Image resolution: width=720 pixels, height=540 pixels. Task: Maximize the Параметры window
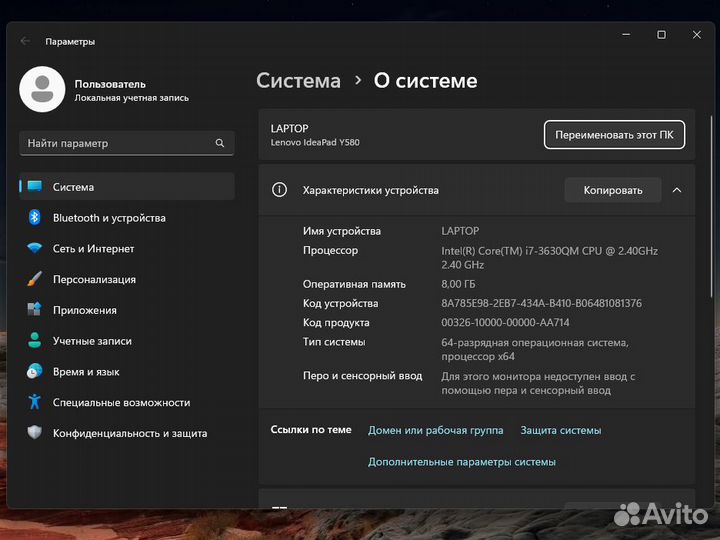pos(661,35)
